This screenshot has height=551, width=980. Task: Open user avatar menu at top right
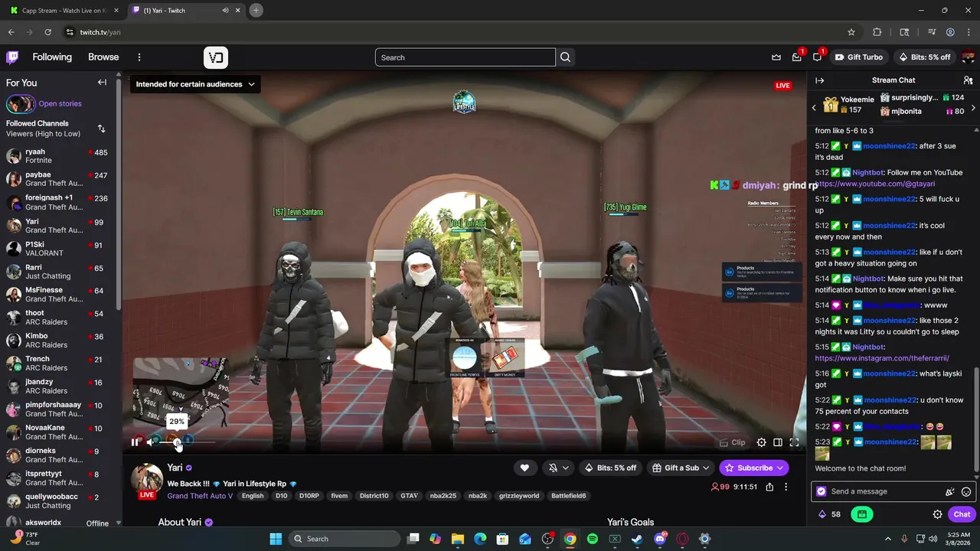pyautogui.click(x=969, y=57)
